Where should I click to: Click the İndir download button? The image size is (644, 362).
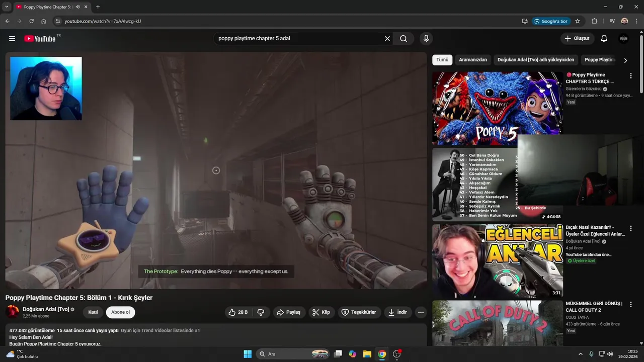(x=398, y=312)
